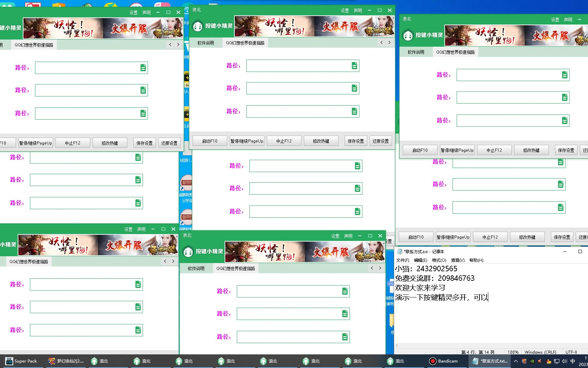This screenshot has height=368, width=588.
Task: Click the file icon of the second 路径 field in the bottom-middle window
Action: (345, 314)
